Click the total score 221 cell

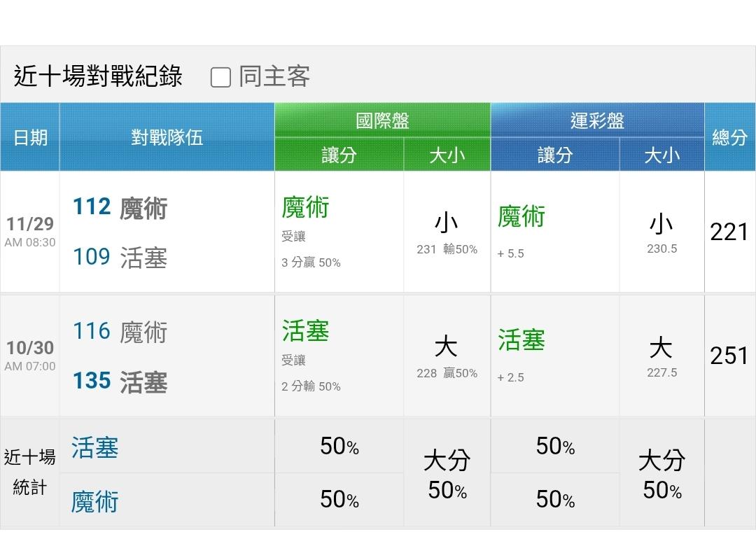click(x=729, y=232)
